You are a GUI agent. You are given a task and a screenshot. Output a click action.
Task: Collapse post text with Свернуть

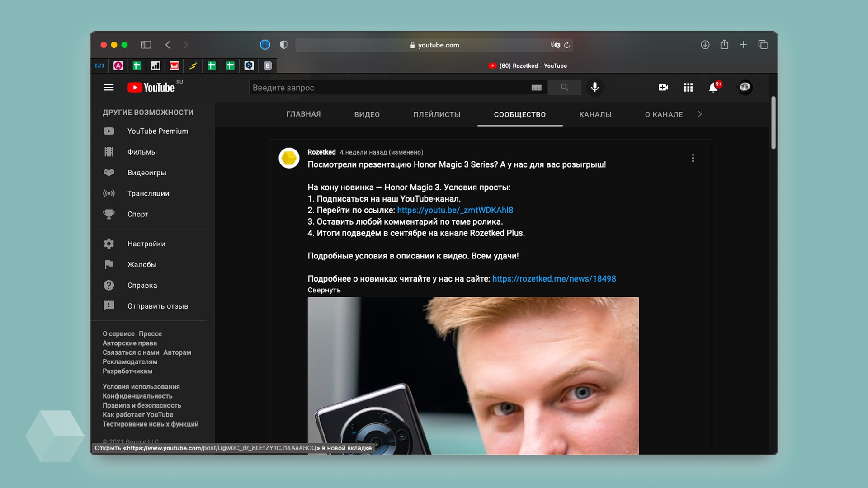324,290
